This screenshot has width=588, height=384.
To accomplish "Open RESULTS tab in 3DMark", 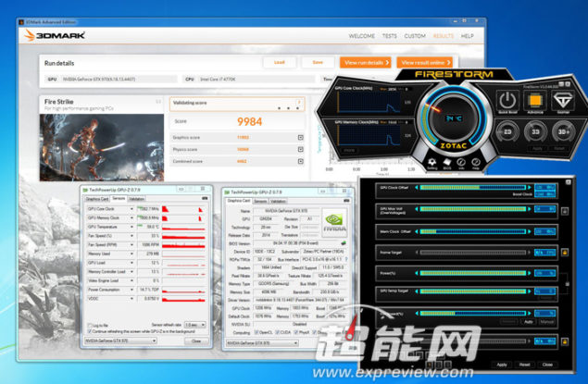I will click(444, 36).
